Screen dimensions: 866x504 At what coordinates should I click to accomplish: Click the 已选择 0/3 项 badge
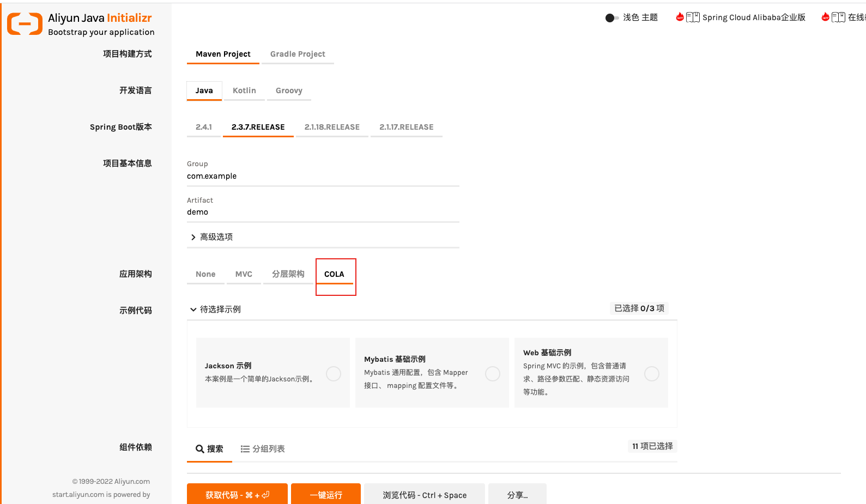pos(639,308)
